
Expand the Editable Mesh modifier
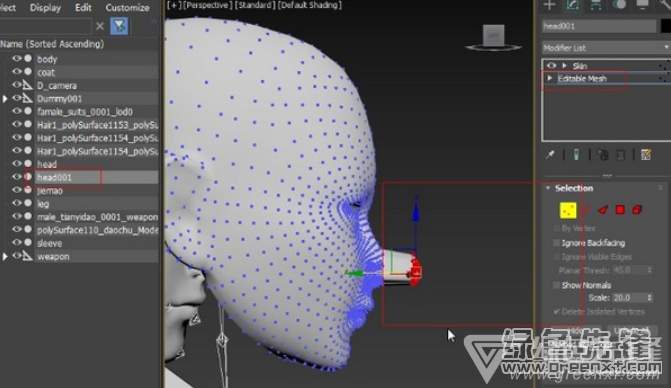pyautogui.click(x=550, y=78)
